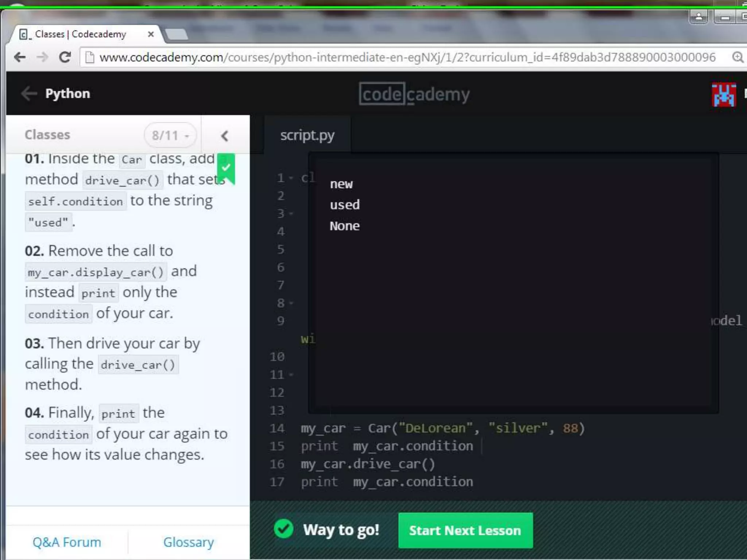Click the drive_car() code snippet in step 01

coord(122,180)
